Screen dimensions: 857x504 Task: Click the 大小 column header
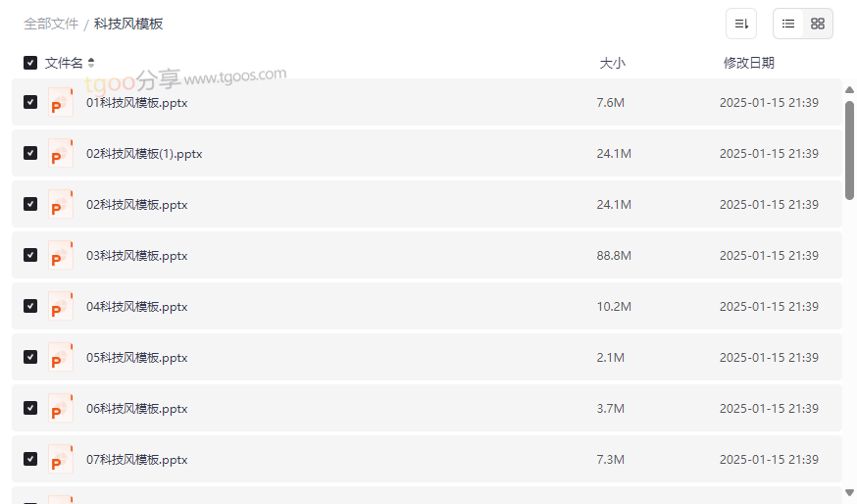(x=612, y=63)
